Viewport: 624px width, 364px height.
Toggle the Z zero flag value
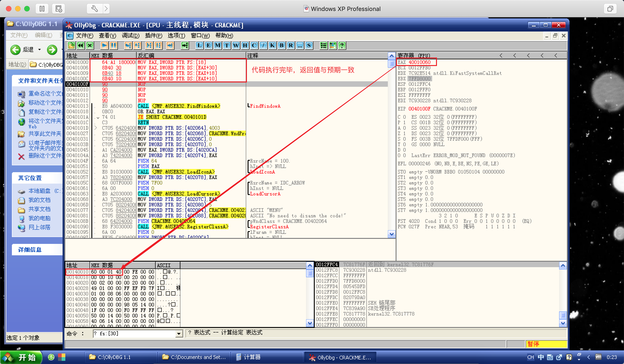click(404, 133)
